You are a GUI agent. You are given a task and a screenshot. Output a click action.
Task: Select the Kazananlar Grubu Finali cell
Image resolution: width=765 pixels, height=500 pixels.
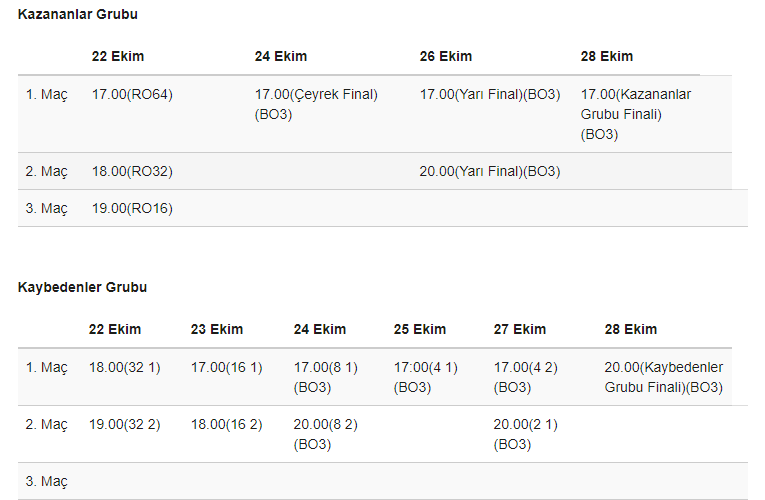tap(636, 114)
